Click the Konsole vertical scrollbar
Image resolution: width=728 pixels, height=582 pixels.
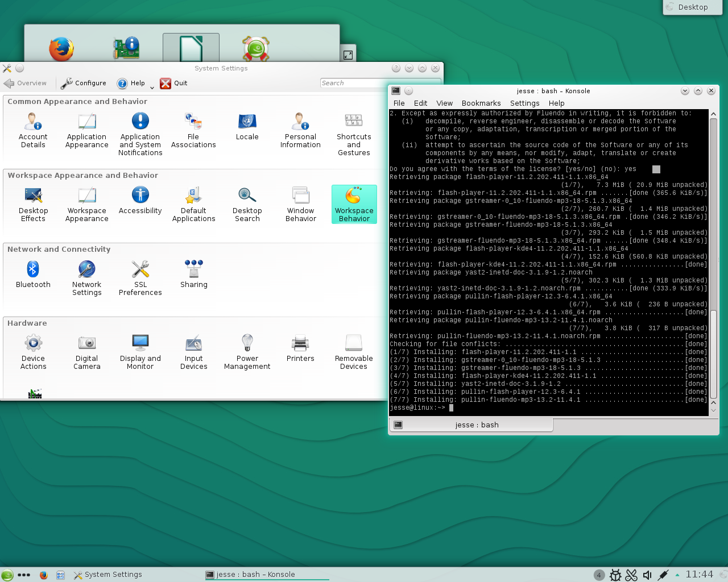713,263
